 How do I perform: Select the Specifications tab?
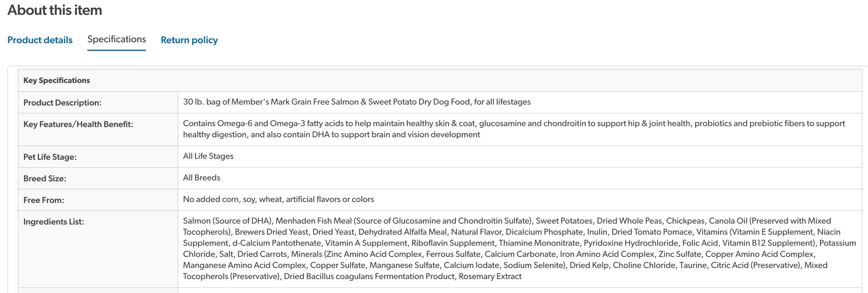click(x=116, y=39)
